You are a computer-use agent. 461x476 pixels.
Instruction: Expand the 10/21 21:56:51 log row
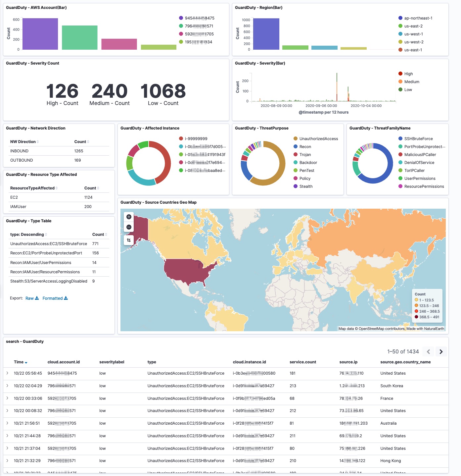coord(7,423)
